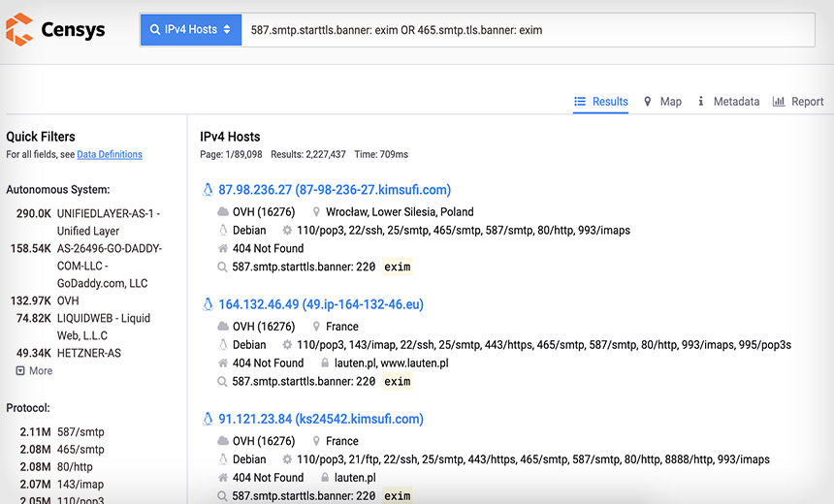834x504 pixels.
Task: Click 'Wrocław, Lower Silesia, Poland' location text
Action: [x=400, y=212]
